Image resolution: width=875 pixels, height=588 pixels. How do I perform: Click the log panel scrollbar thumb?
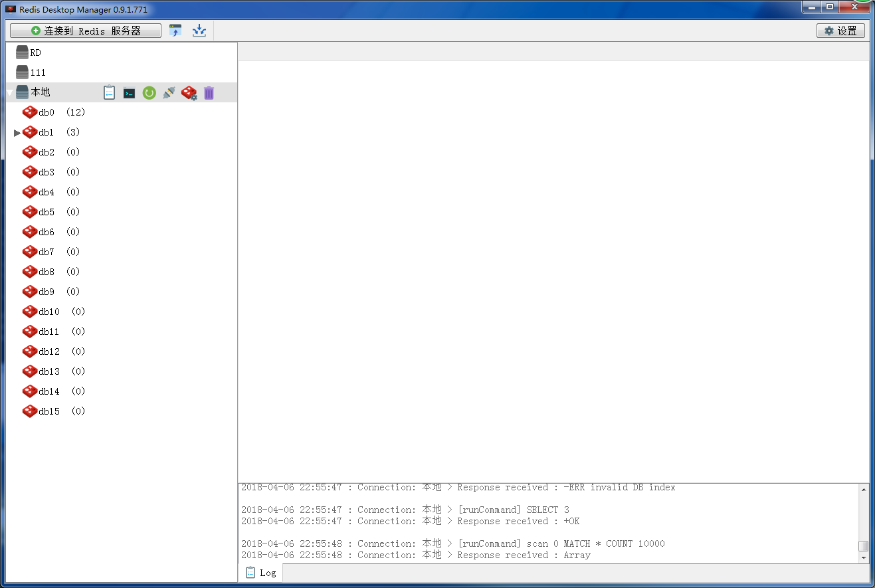(864, 546)
